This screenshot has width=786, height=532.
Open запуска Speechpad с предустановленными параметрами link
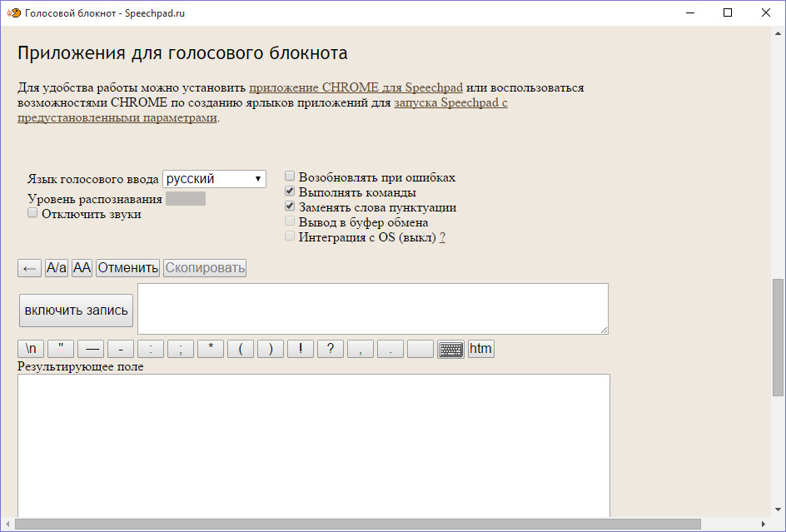(450, 102)
